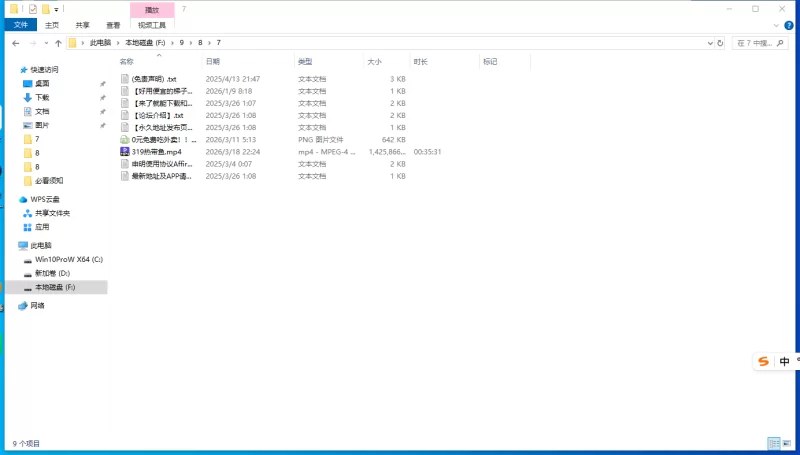Expand the ribbon with the chevron

778,25
